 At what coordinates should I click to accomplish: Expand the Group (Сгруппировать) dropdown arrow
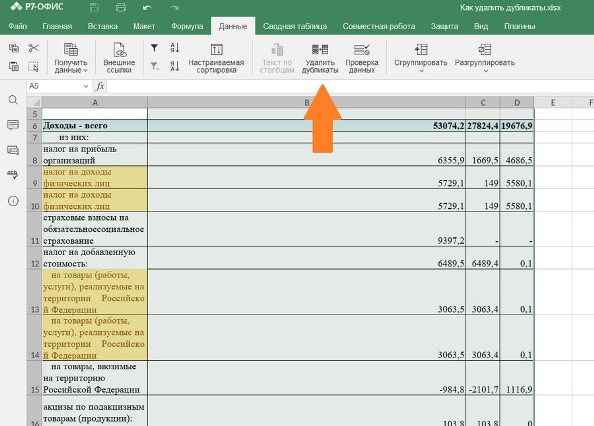pyautogui.click(x=421, y=71)
